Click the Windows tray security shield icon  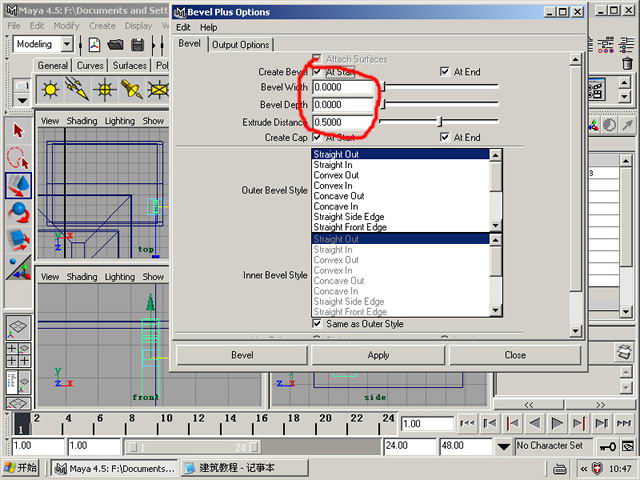click(x=598, y=468)
